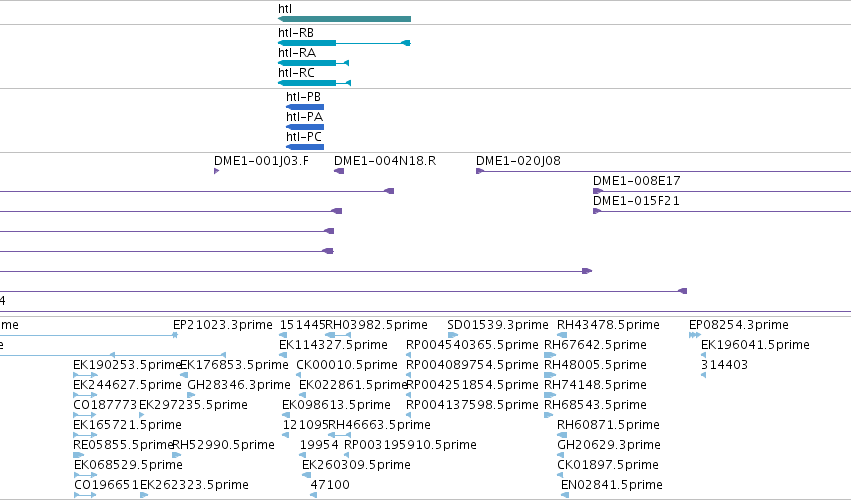Click the 19954 feature label
Viewport: 851px width, 500px height.
click(x=319, y=445)
